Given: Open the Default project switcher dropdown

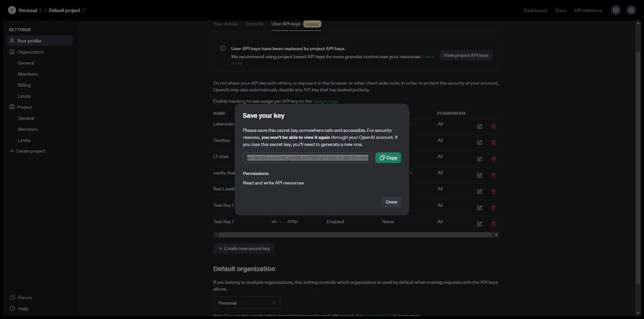Looking at the screenshot, I should tap(67, 10).
